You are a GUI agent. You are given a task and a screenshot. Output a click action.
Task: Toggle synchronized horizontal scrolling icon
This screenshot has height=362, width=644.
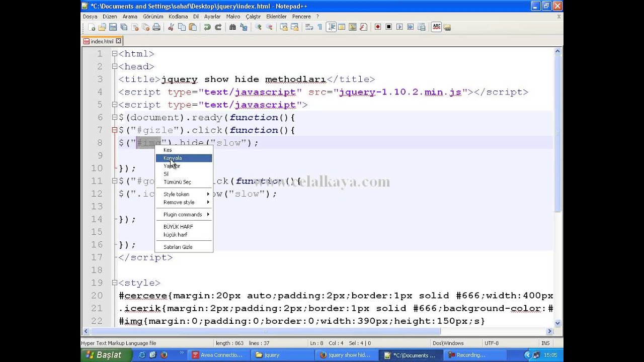click(295, 27)
